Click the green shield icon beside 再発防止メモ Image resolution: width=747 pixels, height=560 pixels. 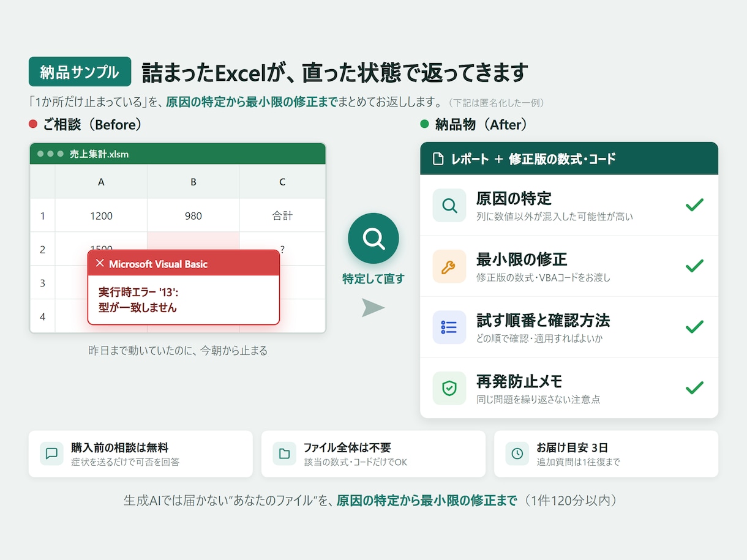(449, 389)
